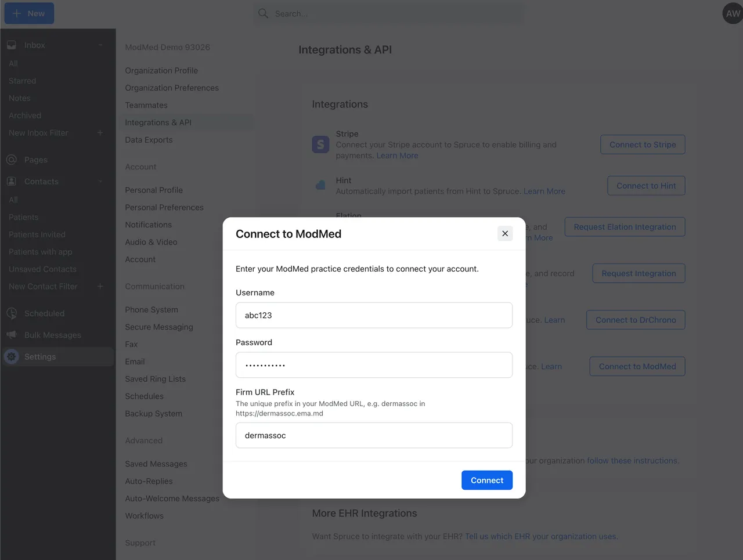
Task: Click Connect to Stripe button
Action: tap(643, 144)
